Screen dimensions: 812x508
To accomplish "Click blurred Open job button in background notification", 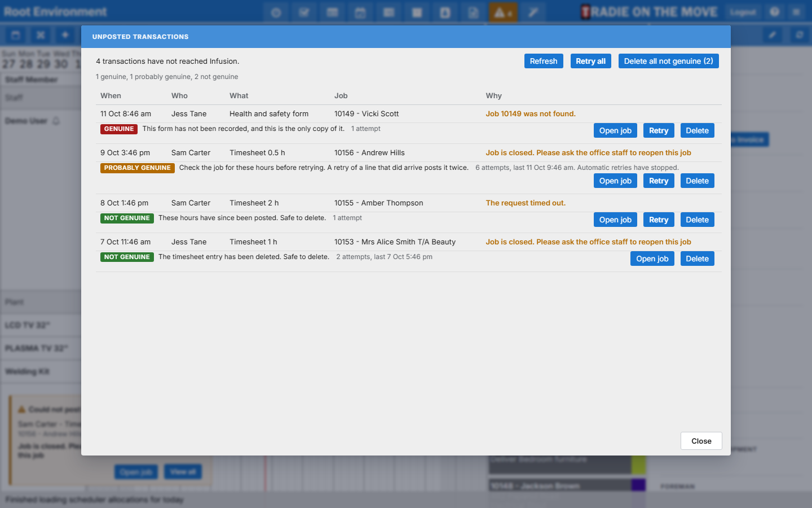I will (136, 472).
